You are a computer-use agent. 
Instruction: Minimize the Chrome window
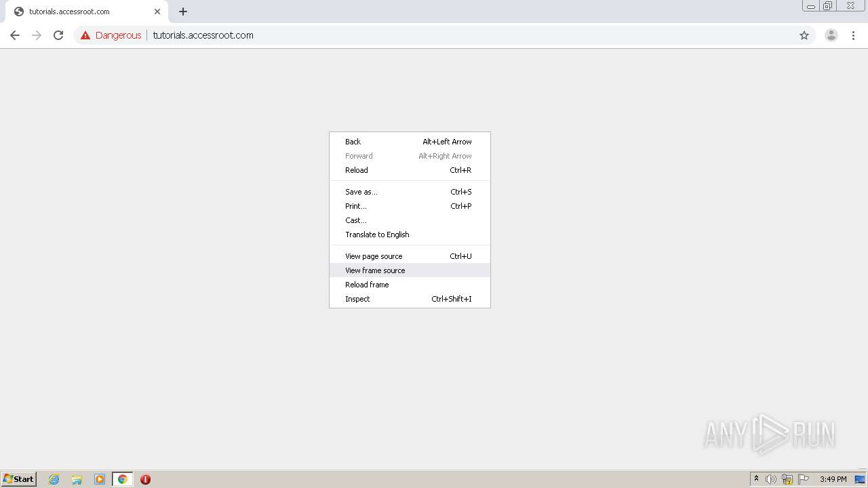click(x=811, y=6)
